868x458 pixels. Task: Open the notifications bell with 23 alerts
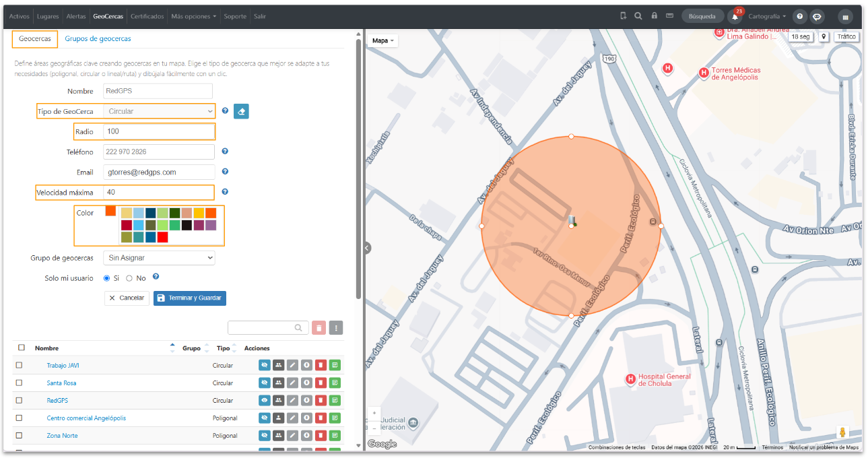tap(735, 16)
